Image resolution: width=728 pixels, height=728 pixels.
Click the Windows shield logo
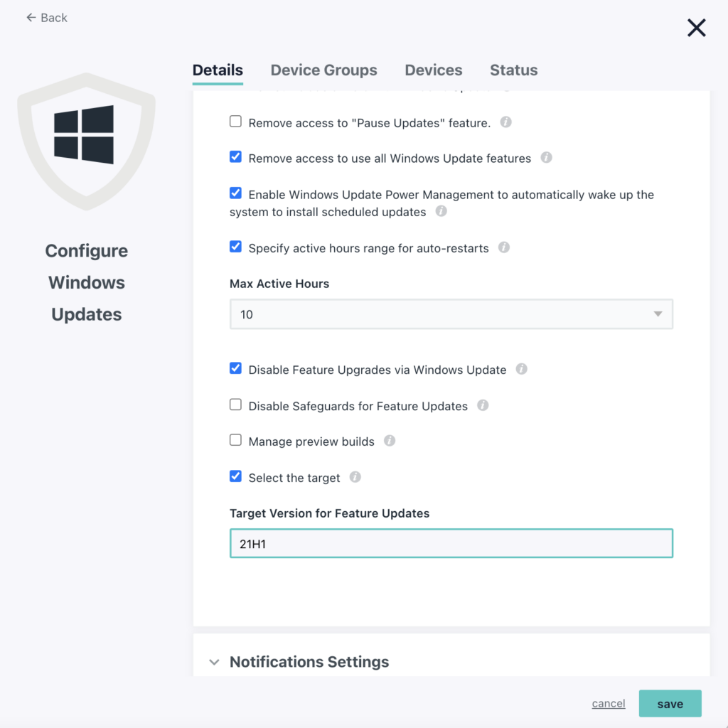(86, 141)
